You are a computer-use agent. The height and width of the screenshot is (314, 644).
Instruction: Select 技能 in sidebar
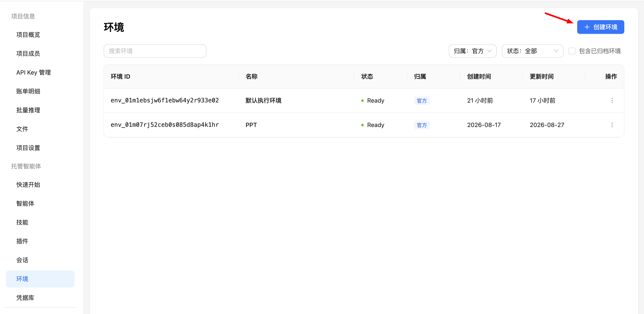tap(22, 222)
